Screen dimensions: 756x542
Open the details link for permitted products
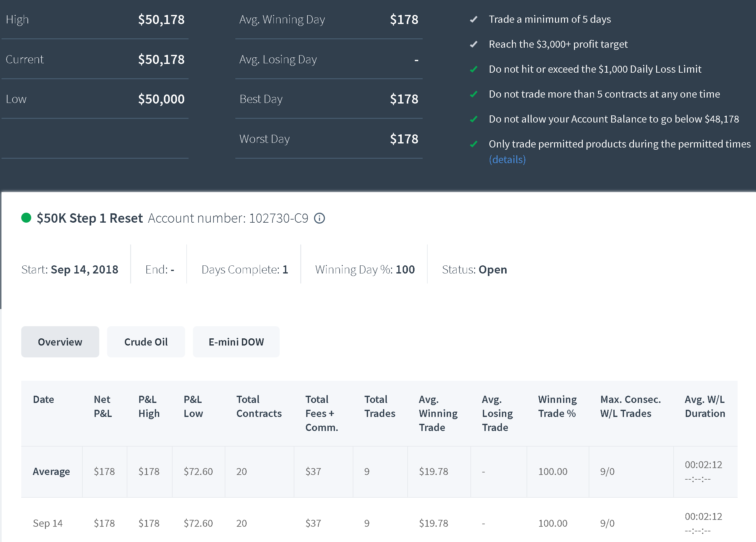(x=507, y=160)
